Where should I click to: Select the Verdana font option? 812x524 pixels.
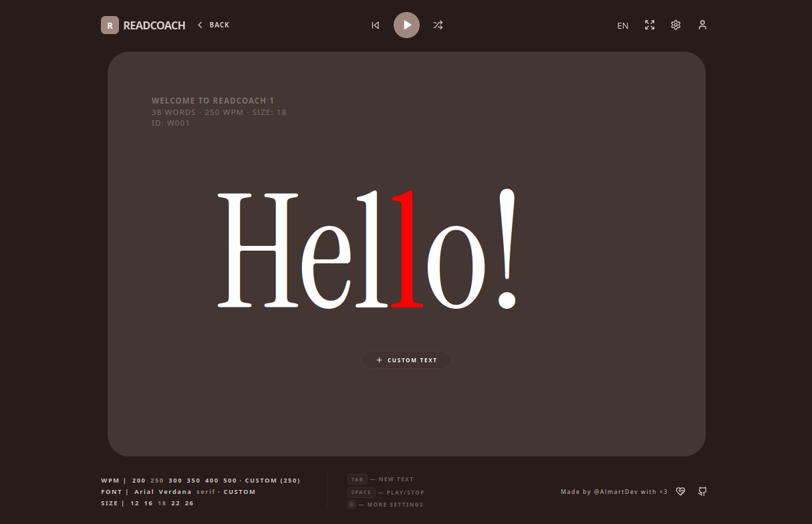coord(175,492)
